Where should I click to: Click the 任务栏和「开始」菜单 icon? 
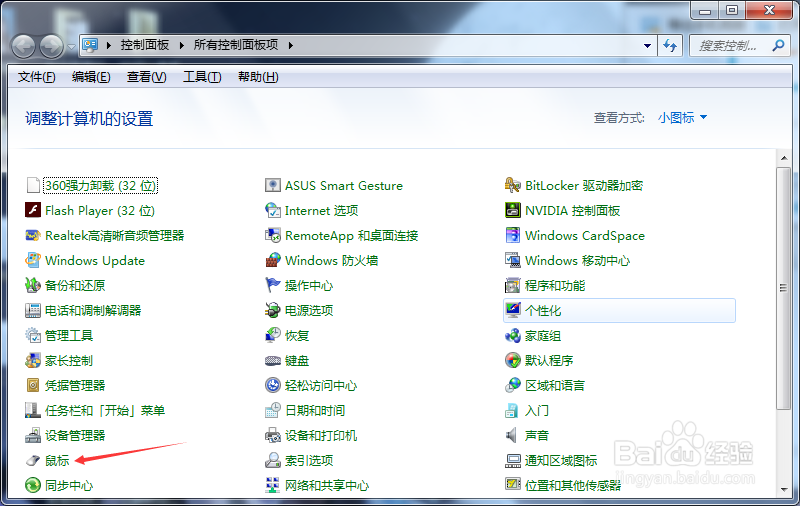[x=33, y=410]
